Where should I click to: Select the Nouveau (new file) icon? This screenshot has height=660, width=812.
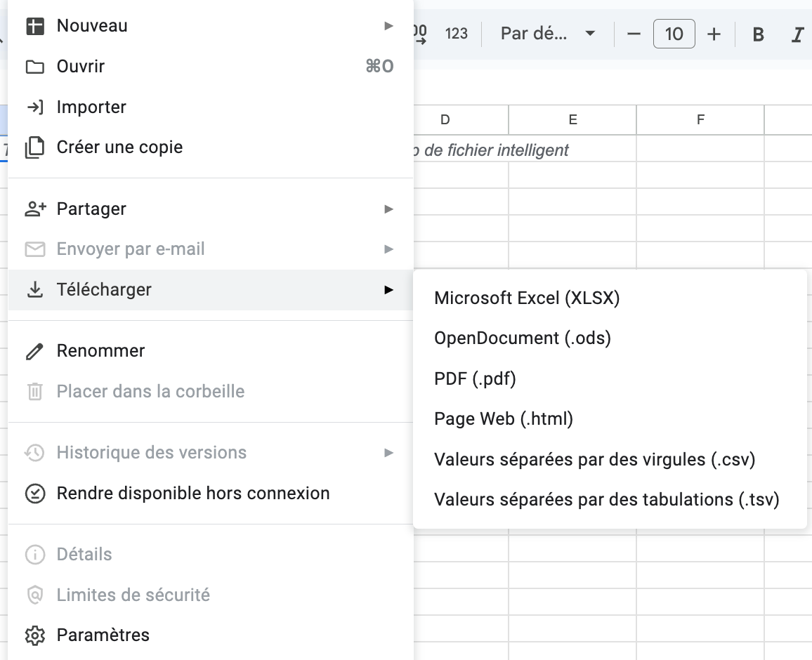(34, 25)
